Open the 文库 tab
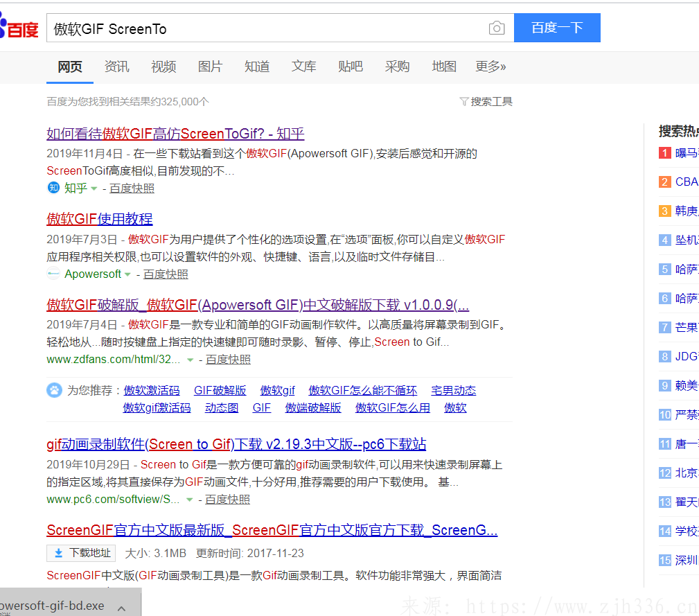Viewport: 699px width, 616px height. pos(304,67)
